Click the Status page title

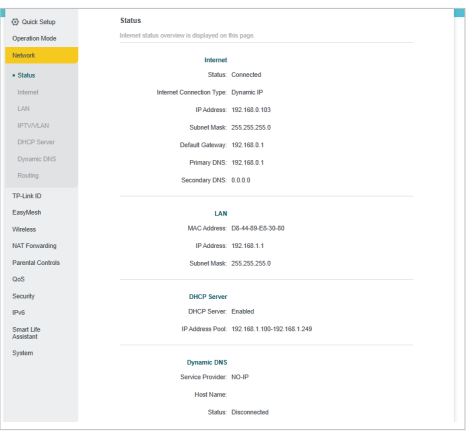tap(130, 21)
